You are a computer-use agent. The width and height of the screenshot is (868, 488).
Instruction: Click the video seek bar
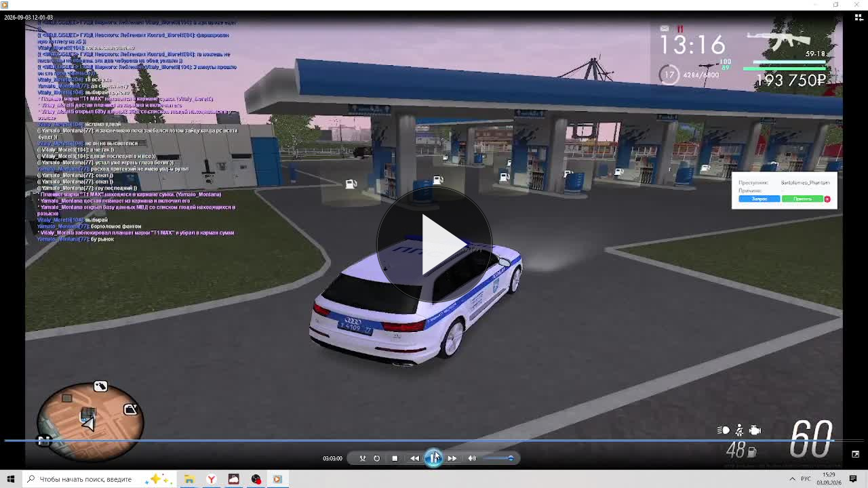coord(434,441)
